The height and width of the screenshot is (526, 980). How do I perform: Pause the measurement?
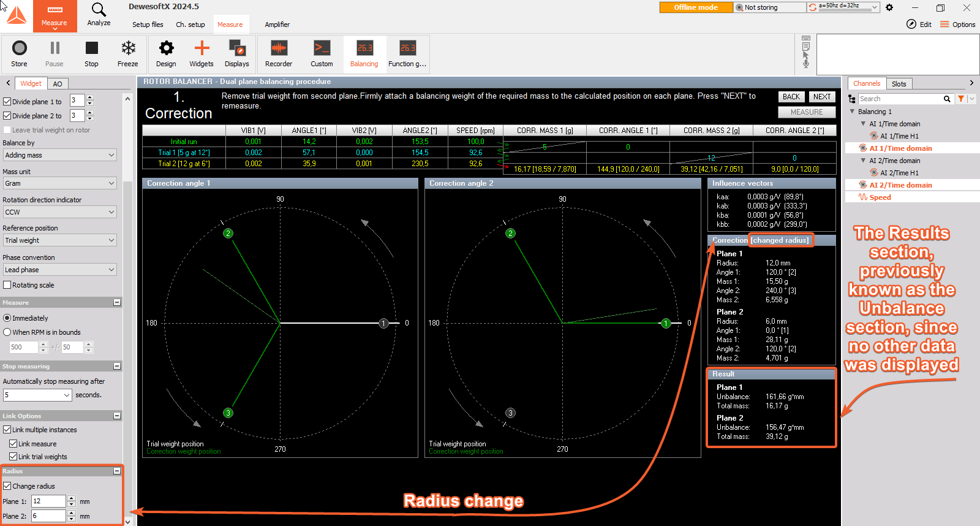coord(55,54)
